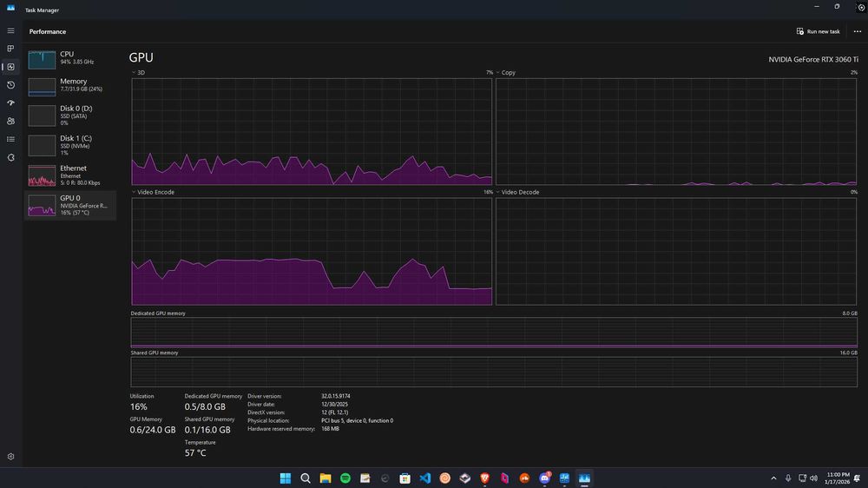Expand the Copy graph engine dropdown
Image resolution: width=868 pixels, height=488 pixels.
[504, 73]
